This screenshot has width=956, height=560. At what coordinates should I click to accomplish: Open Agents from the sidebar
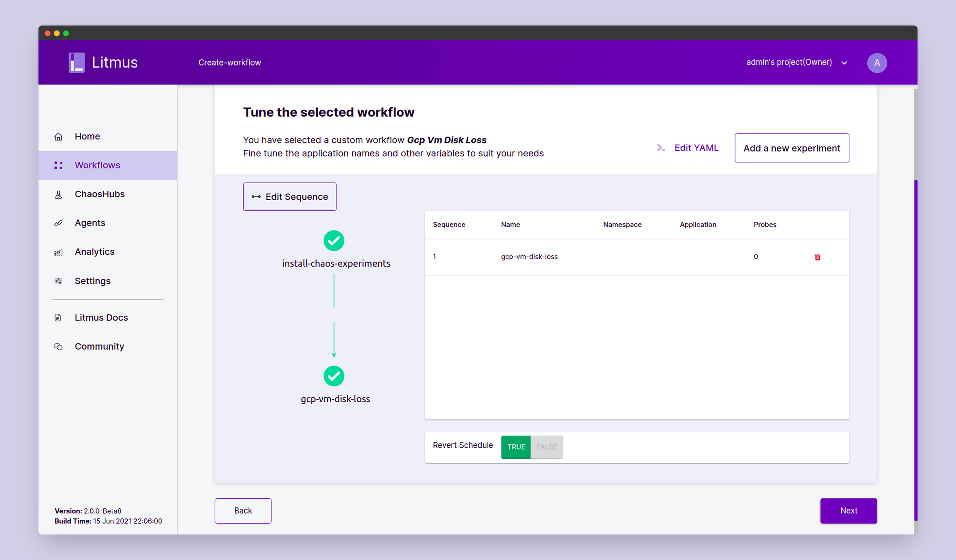(108, 223)
